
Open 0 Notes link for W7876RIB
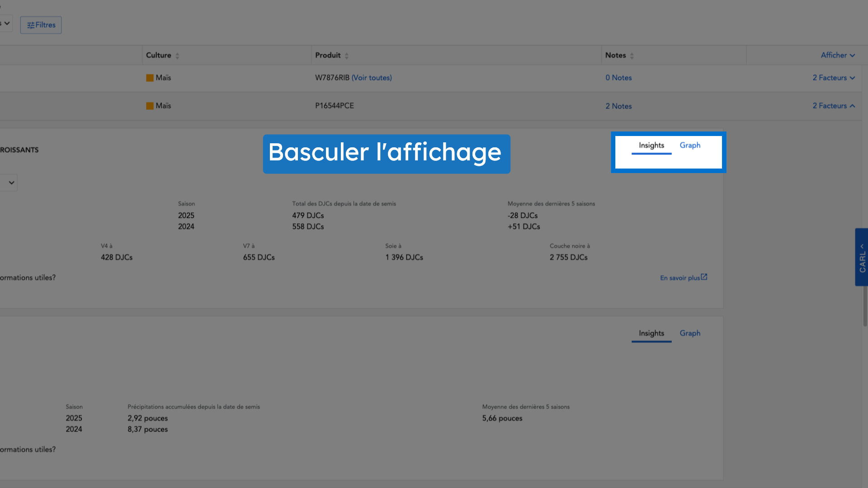618,78
